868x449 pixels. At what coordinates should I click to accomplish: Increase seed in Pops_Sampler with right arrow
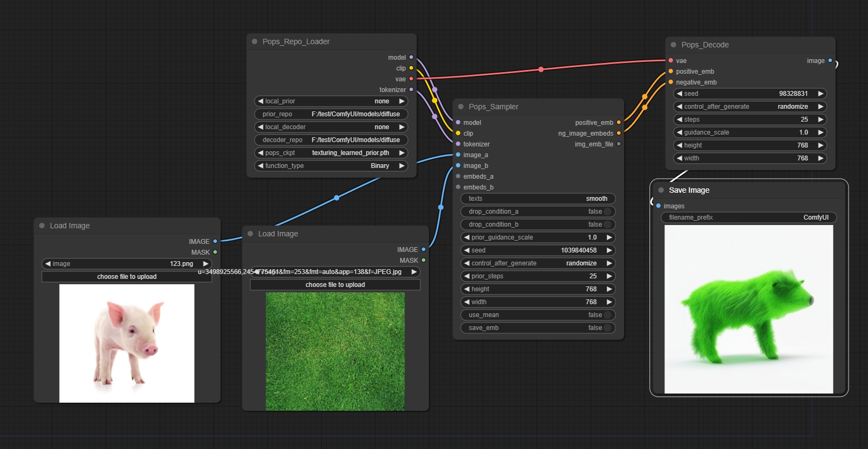coord(609,250)
